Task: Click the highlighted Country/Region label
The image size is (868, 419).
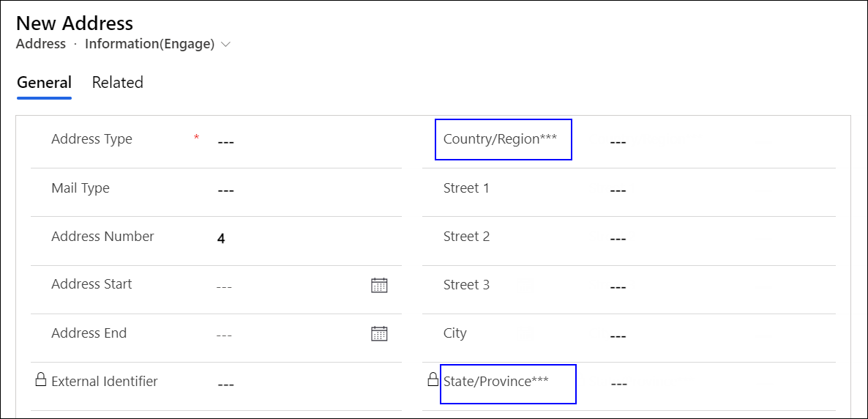Action: point(502,139)
